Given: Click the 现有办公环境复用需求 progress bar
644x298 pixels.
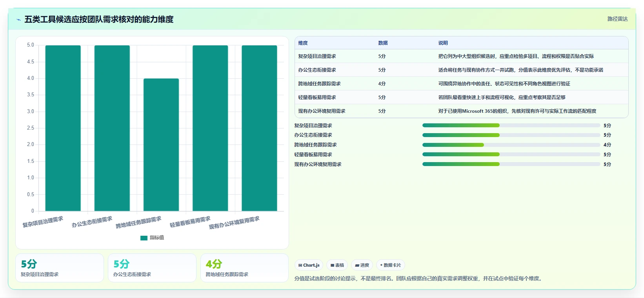Looking at the screenshot, I should tap(511, 164).
